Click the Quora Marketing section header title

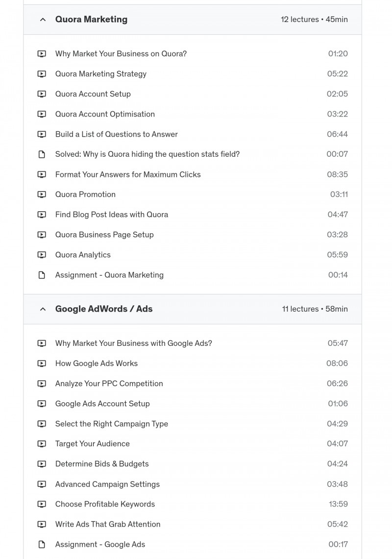[x=91, y=19]
